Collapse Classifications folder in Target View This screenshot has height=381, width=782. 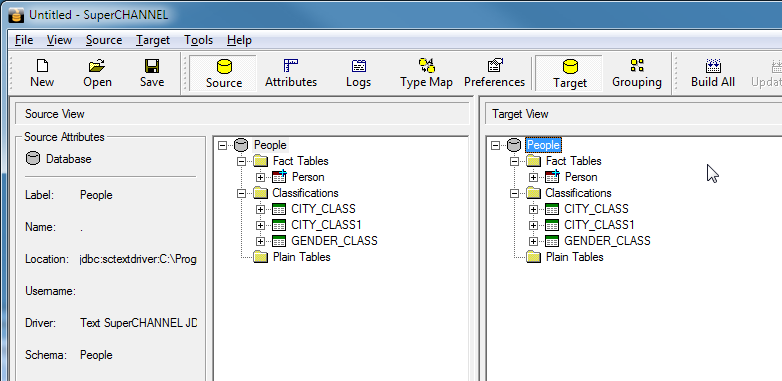pos(515,193)
